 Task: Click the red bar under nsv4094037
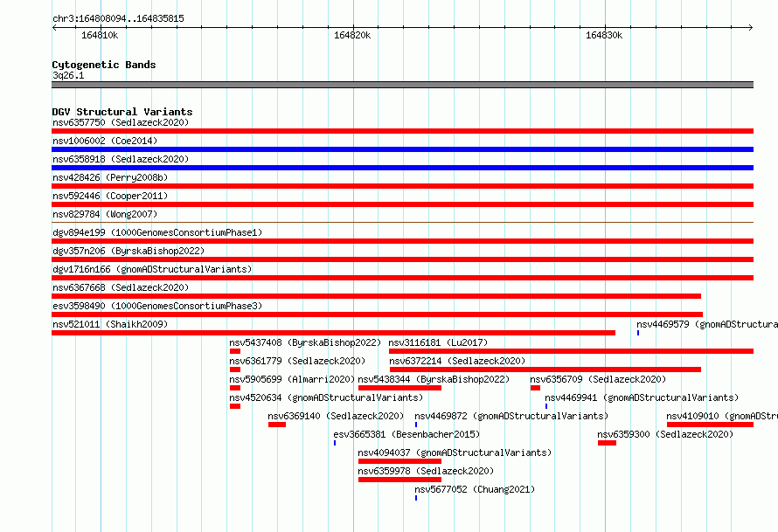(x=399, y=461)
